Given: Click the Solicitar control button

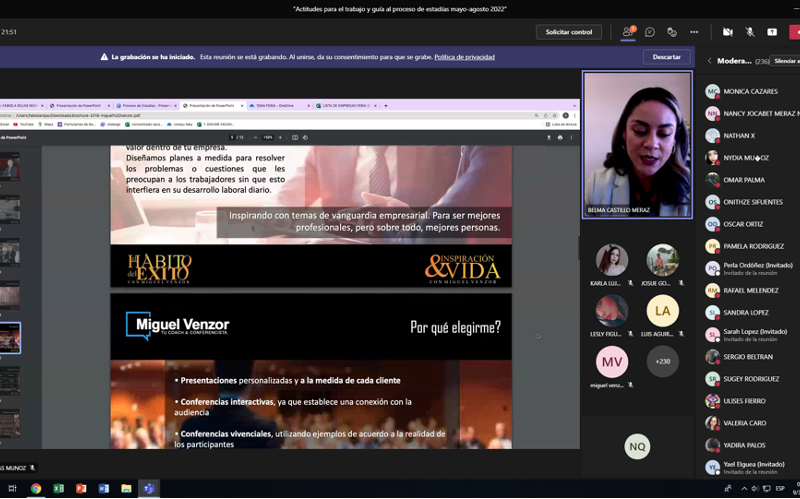Looking at the screenshot, I should (x=568, y=32).
